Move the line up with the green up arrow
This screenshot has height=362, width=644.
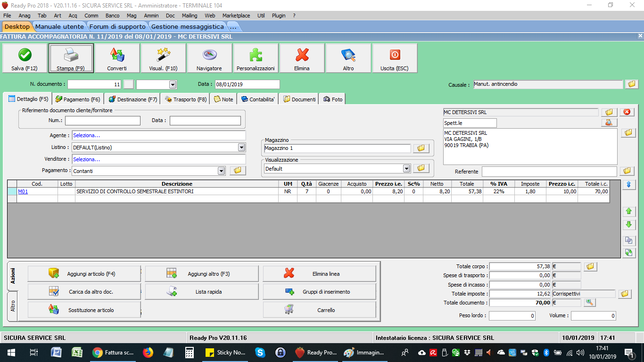(629, 212)
